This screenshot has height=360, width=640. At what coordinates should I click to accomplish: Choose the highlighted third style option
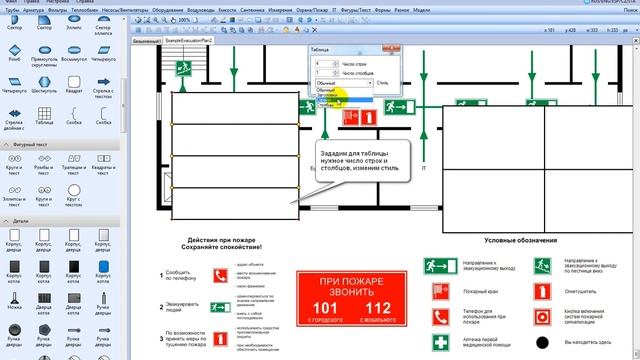[x=344, y=100]
